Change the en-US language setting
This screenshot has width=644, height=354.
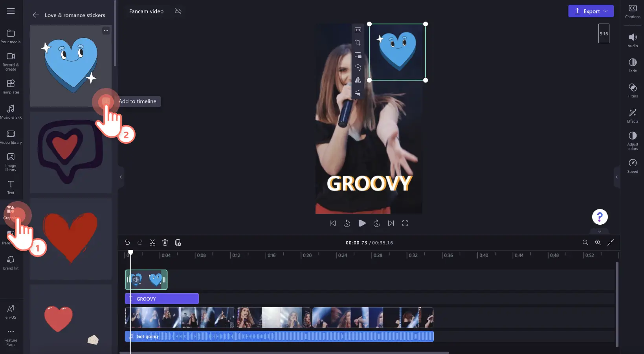point(11,312)
